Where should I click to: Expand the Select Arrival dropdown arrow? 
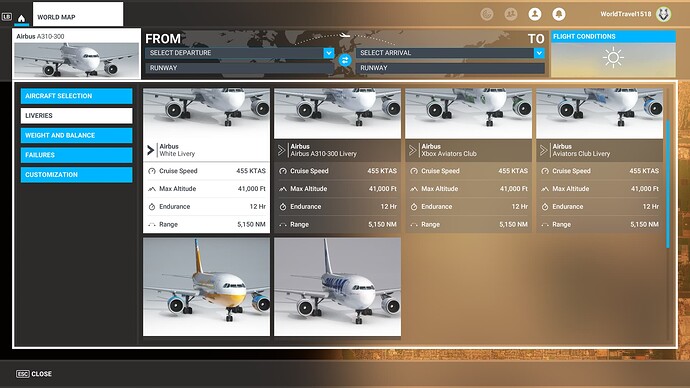tap(539, 53)
